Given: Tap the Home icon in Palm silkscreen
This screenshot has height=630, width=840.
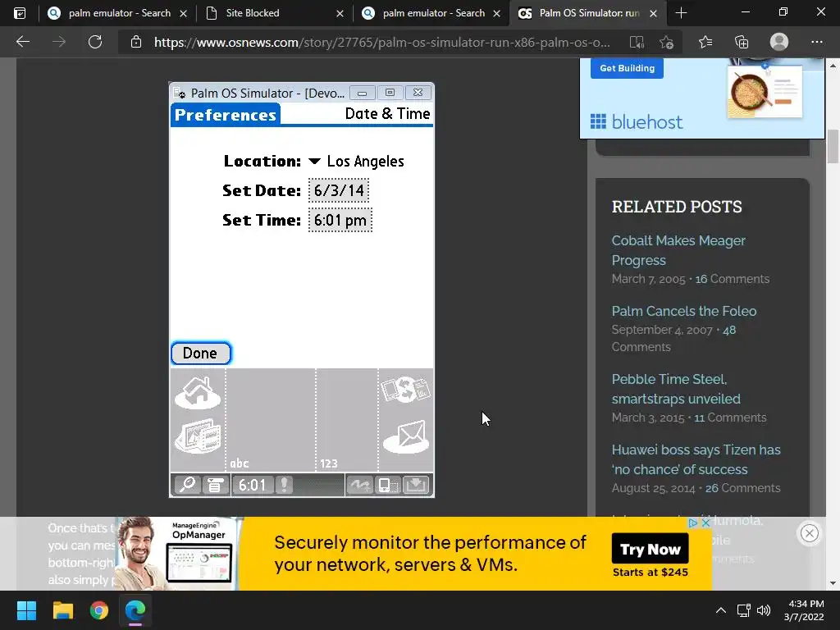Looking at the screenshot, I should pyautogui.click(x=198, y=393).
